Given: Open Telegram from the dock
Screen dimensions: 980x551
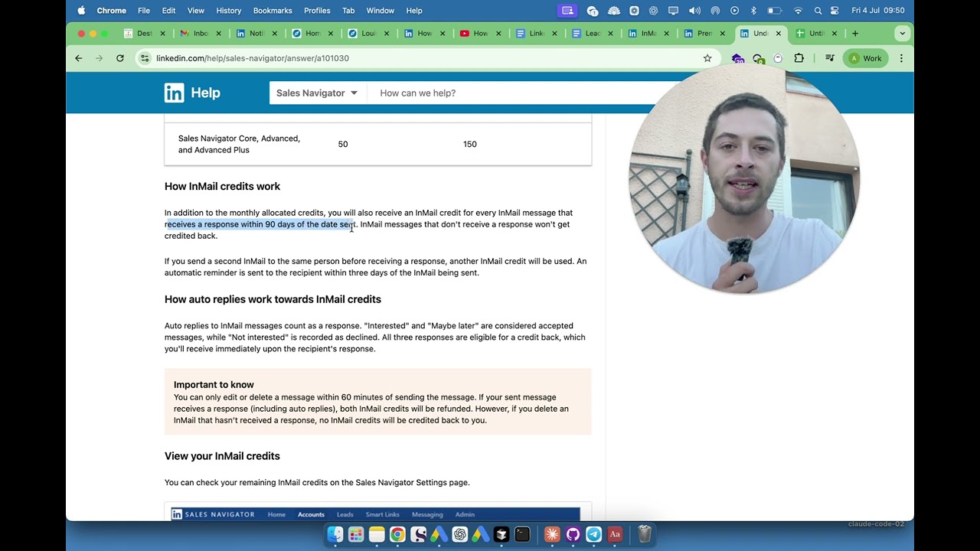Looking at the screenshot, I should coord(593,534).
